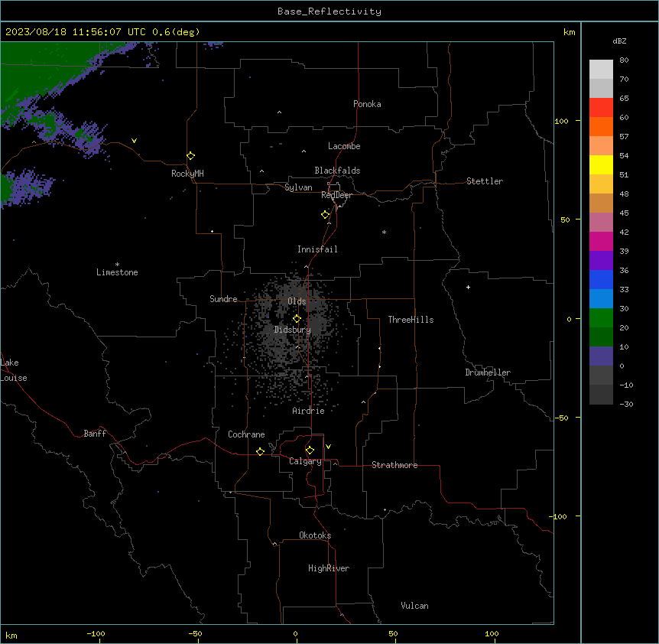The height and width of the screenshot is (644, 659).
Task: Click the white plus marker north of Drumheller
Action: pyautogui.click(x=468, y=287)
